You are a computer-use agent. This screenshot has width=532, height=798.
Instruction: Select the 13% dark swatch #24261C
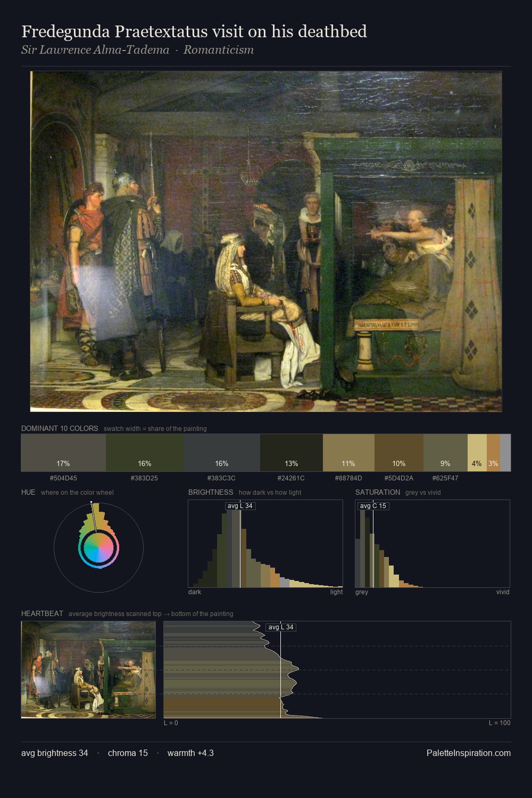(292, 453)
